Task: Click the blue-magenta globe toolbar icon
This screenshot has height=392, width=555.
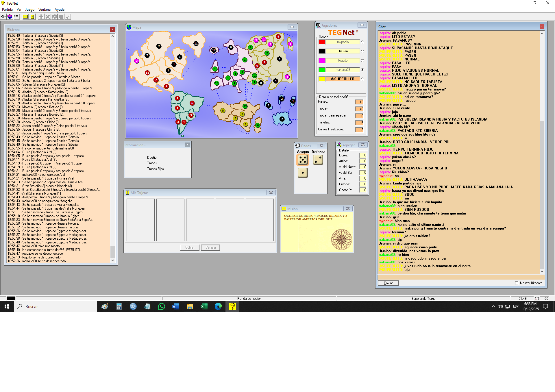Action: pyautogui.click(x=10, y=17)
